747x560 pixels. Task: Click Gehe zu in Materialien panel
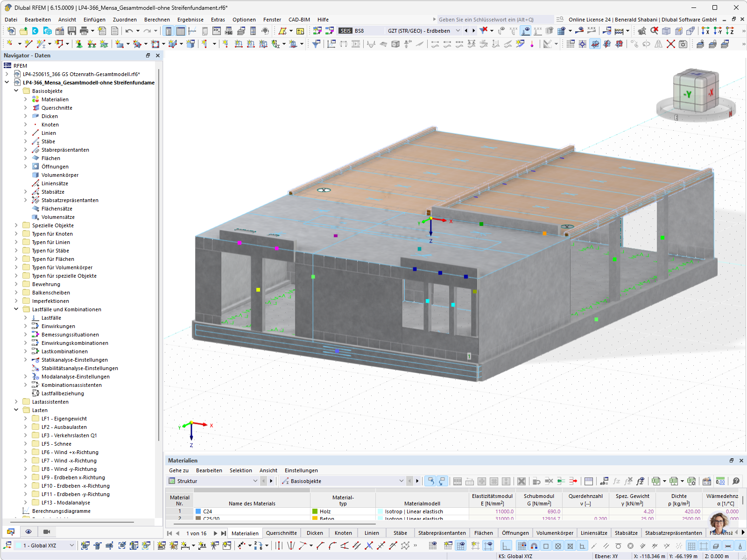(x=179, y=470)
